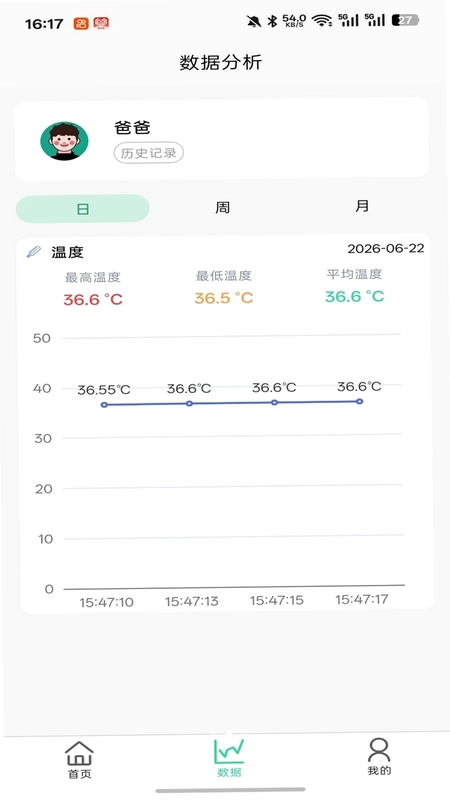Switch to the 周 week tab
Viewport: 450px width, 800px height.
(x=222, y=208)
